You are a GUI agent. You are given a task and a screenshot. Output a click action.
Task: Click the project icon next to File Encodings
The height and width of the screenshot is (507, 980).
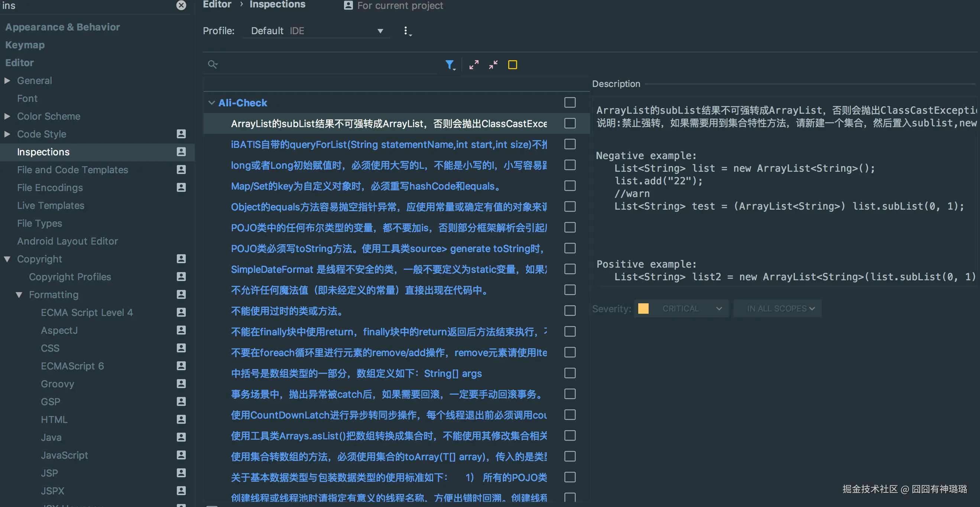(181, 187)
